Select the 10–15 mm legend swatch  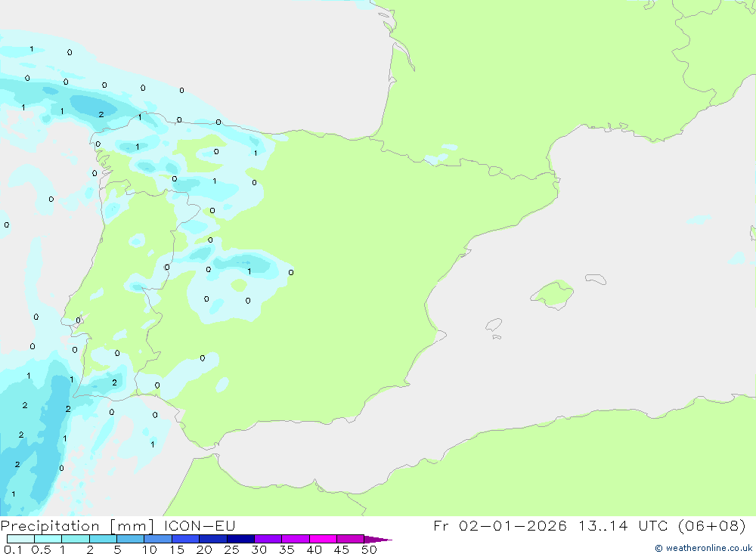158,539
